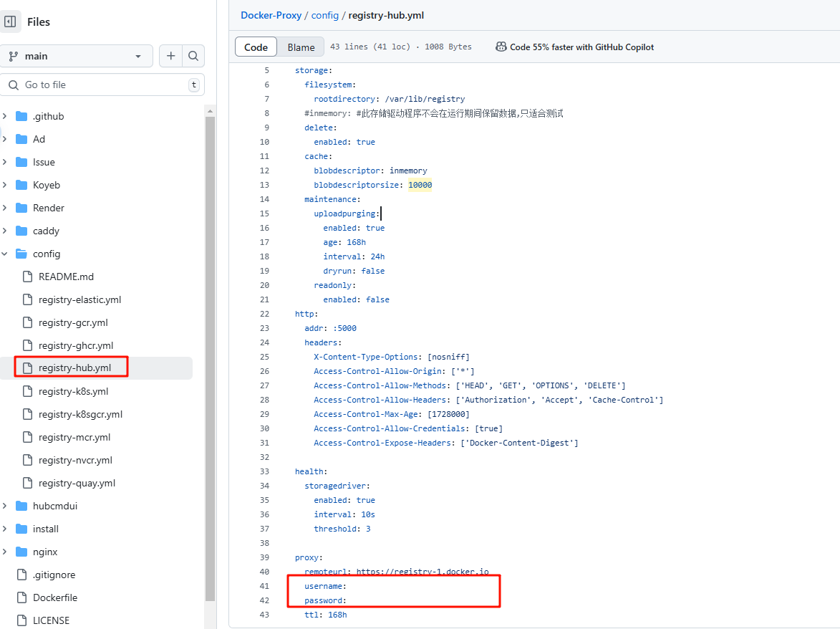This screenshot has height=629, width=840.
Task: Collapse the file tree side panel icon
Action: 10,21
